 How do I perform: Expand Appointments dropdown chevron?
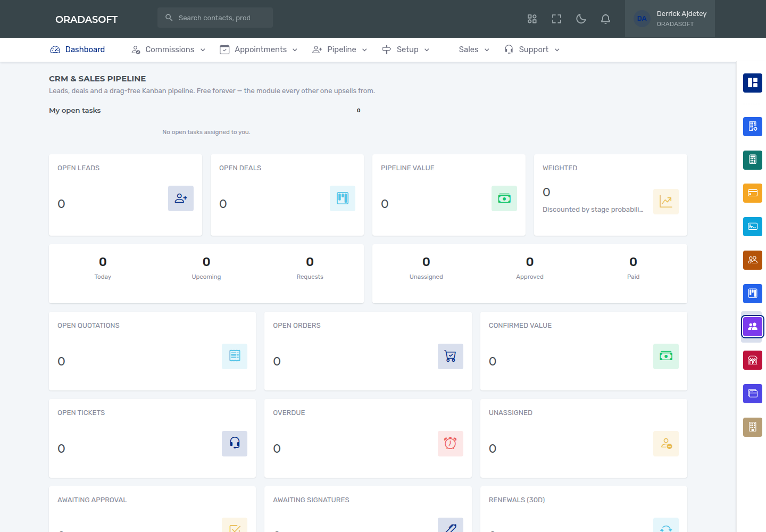tap(295, 50)
